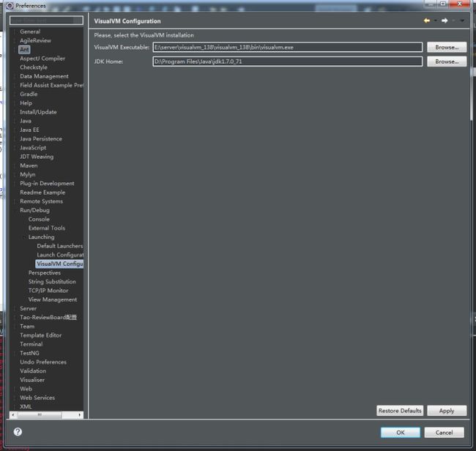Screen dimensions: 476x451
Task: Open Launch Configurations page
Action: point(60,255)
